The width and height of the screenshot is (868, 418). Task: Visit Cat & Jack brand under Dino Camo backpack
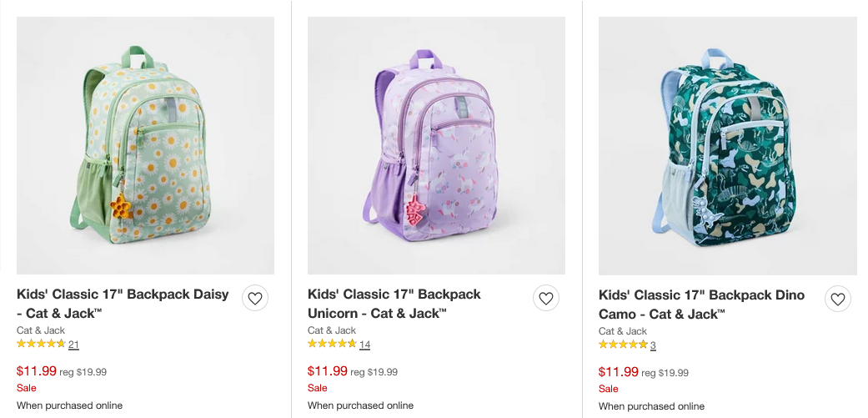(623, 331)
